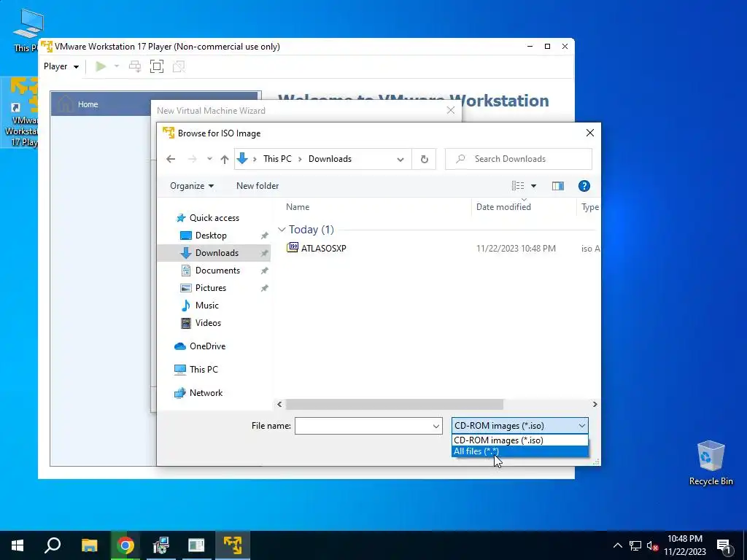Click the network tray icon
Screen dimensions: 747x560
(x=635, y=545)
